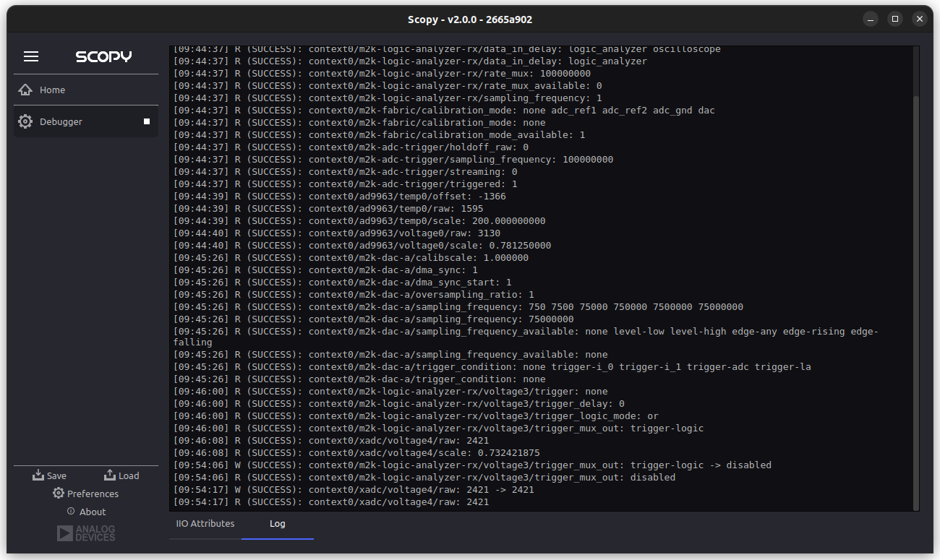Viewport: 940px width, 560px height.
Task: Open the About page
Action: coord(86,512)
